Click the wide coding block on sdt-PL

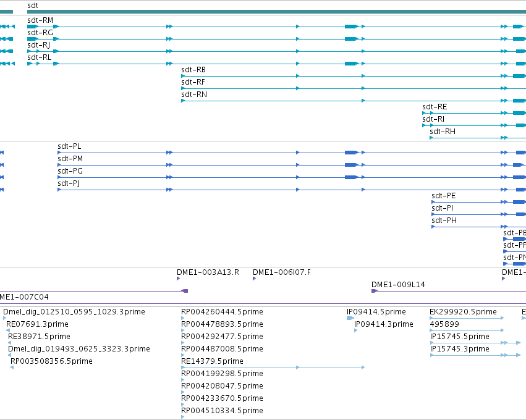350,153
